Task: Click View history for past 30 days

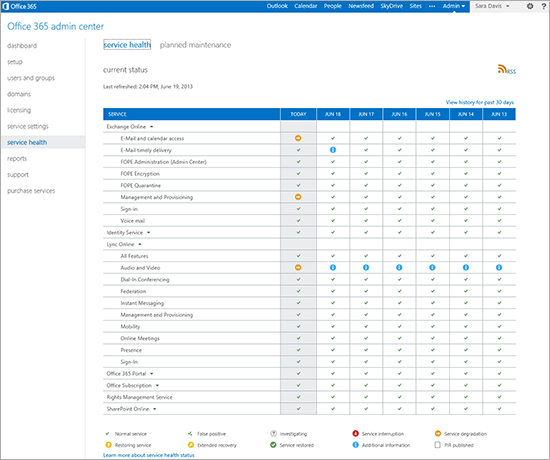Action: click(x=479, y=102)
